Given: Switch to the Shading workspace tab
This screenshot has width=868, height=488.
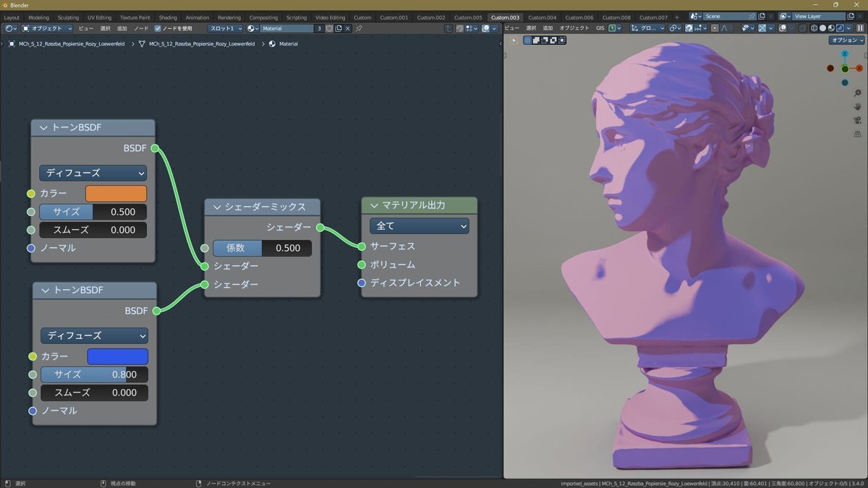Looking at the screenshot, I should pyautogui.click(x=168, y=17).
